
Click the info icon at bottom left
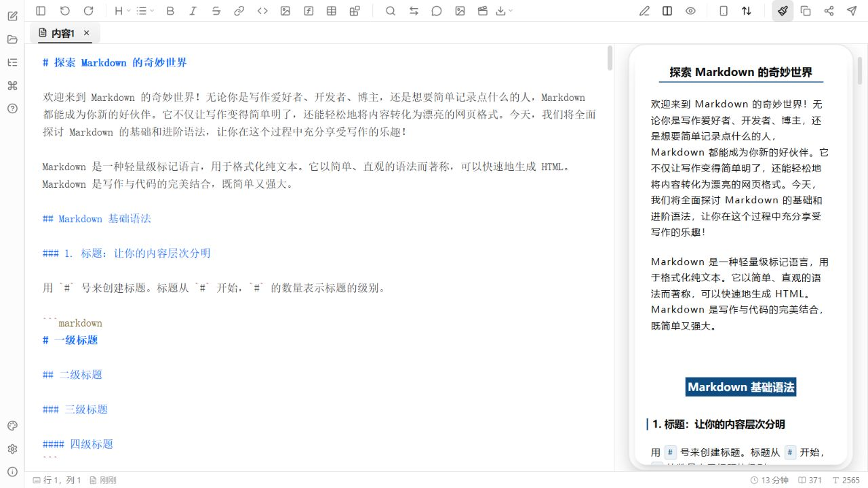point(12,472)
